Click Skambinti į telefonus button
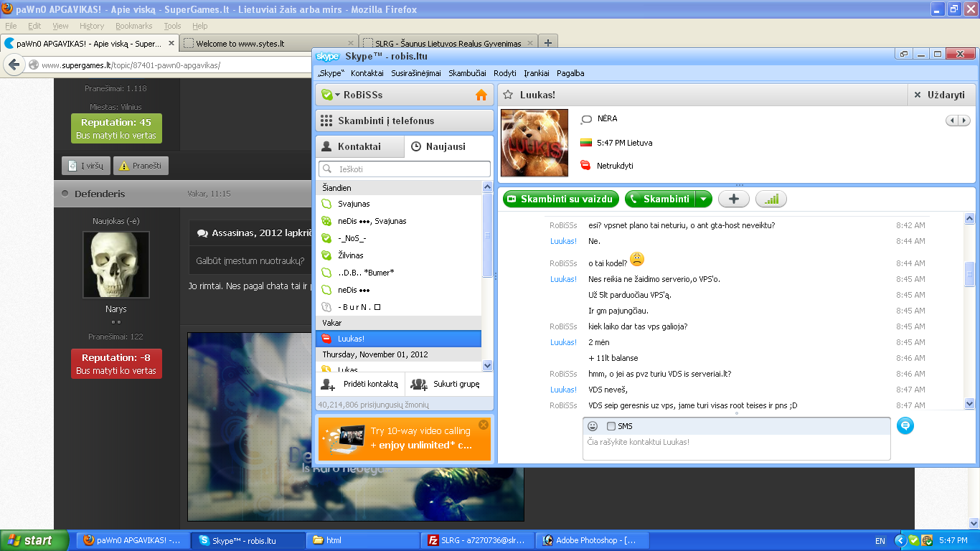 (405, 121)
